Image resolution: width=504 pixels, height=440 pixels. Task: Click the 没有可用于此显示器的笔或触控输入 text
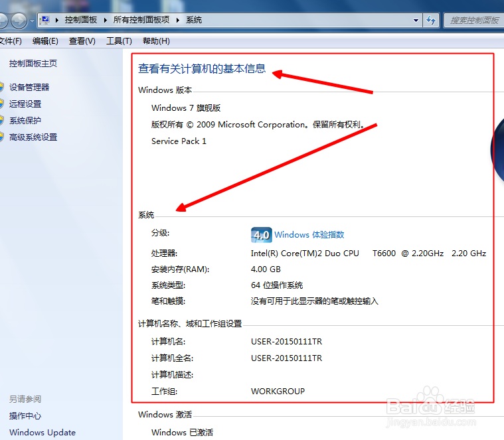tap(314, 301)
